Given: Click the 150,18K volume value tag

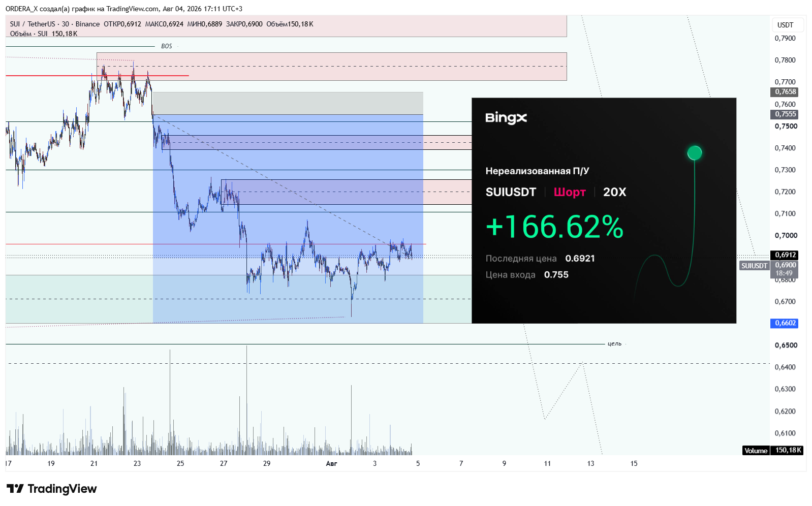Looking at the screenshot, I should click(788, 451).
